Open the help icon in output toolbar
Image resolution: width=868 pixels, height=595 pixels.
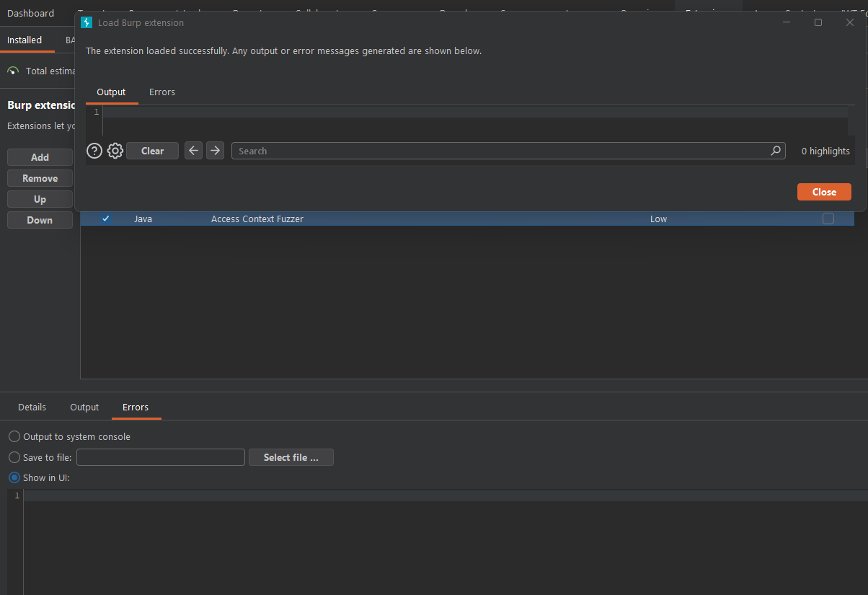point(94,151)
